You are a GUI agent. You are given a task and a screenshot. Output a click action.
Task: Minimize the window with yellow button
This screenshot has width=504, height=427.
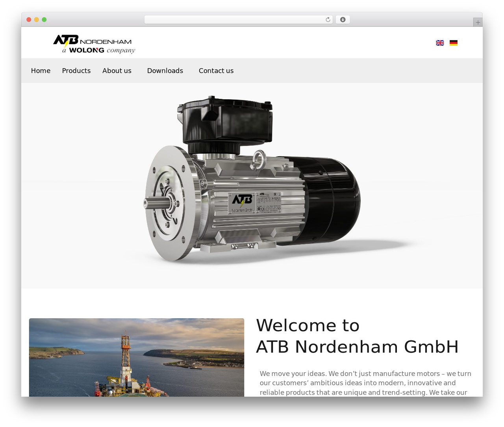(36, 20)
